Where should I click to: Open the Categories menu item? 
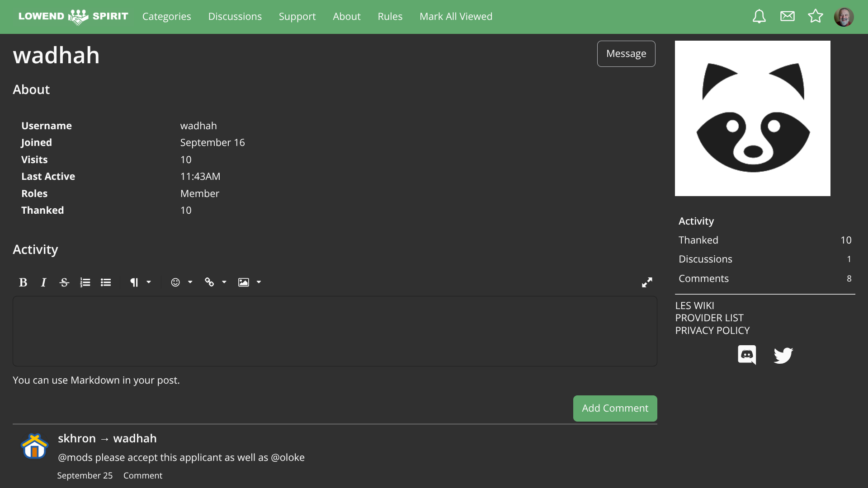(x=166, y=17)
